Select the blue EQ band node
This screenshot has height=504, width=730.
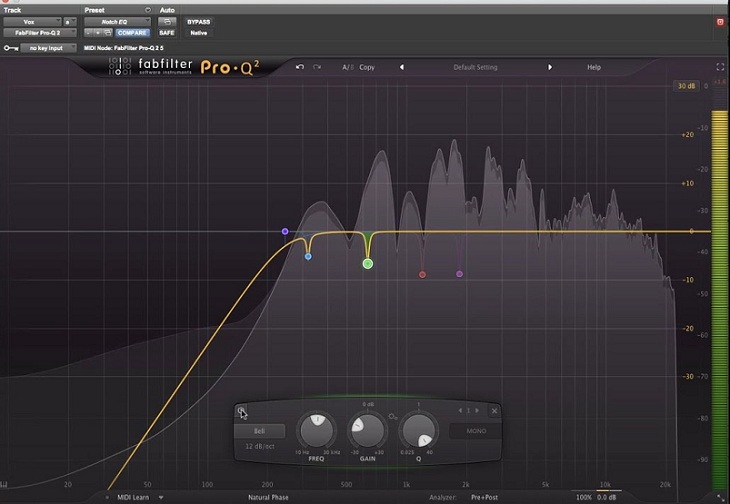[x=308, y=256]
